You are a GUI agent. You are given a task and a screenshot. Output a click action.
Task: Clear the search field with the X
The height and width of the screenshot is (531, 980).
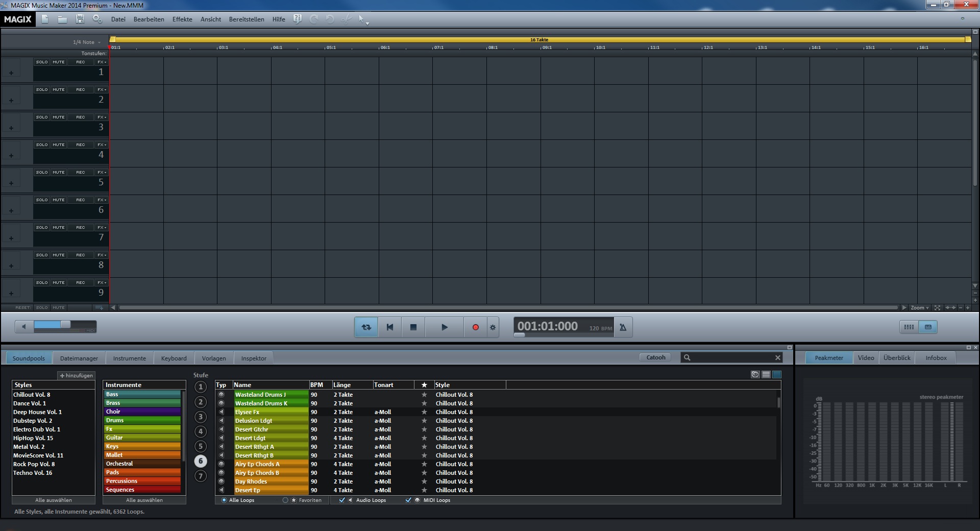tap(777, 357)
